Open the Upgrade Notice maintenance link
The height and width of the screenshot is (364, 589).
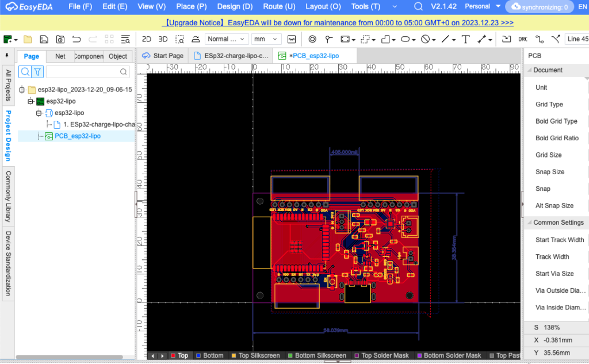point(338,22)
